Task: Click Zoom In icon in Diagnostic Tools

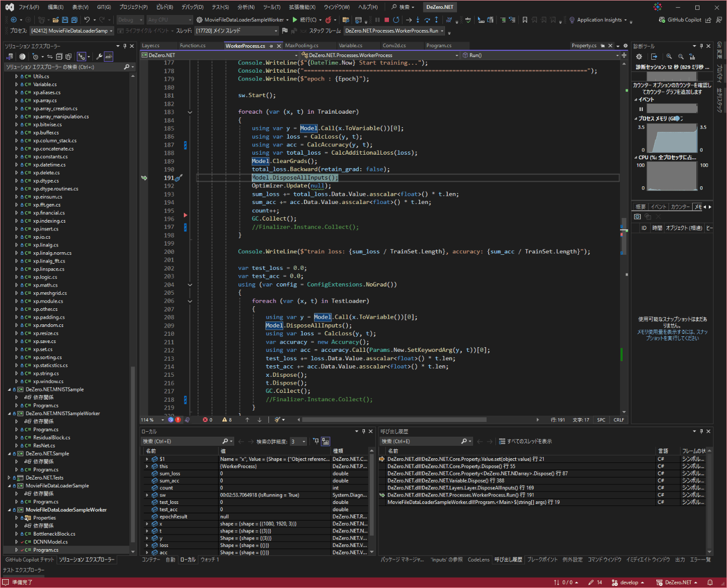Action: tap(669, 57)
